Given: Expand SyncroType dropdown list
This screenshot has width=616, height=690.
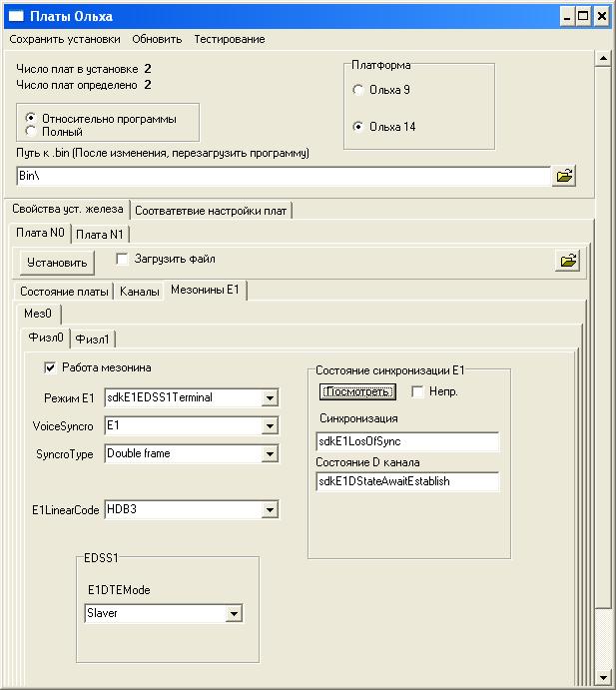Looking at the screenshot, I should pos(270,453).
